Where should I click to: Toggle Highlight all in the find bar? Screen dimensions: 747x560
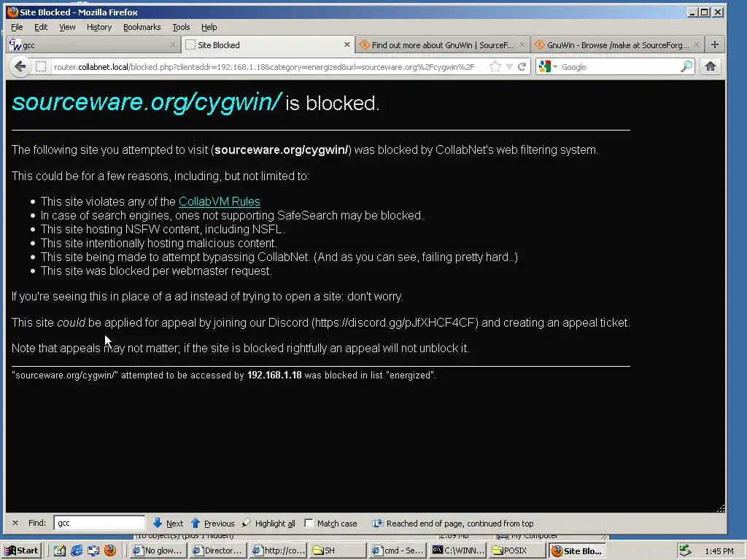(x=268, y=523)
